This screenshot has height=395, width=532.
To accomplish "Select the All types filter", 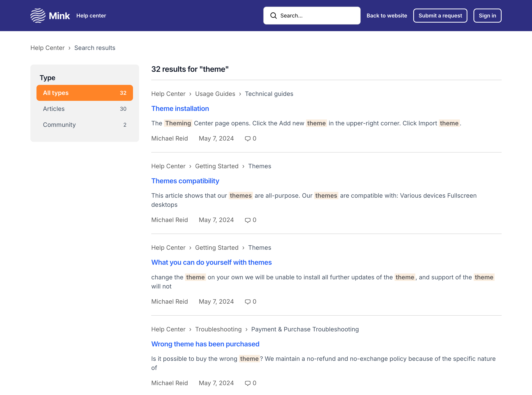I will 85,93.
